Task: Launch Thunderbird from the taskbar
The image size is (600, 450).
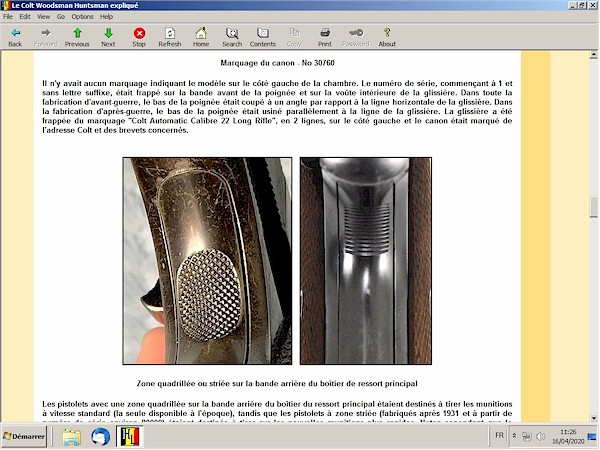Action: pyautogui.click(x=100, y=437)
